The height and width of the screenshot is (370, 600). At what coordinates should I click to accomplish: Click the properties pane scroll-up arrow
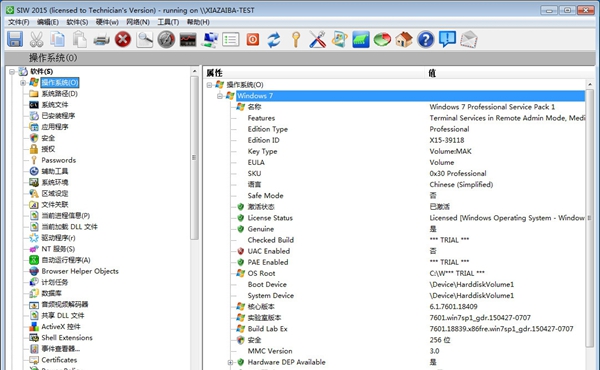click(x=590, y=84)
